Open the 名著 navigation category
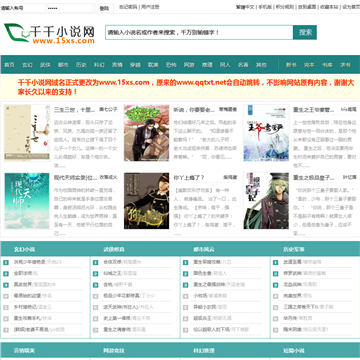The width and height of the screenshot is (360, 360). point(243,65)
